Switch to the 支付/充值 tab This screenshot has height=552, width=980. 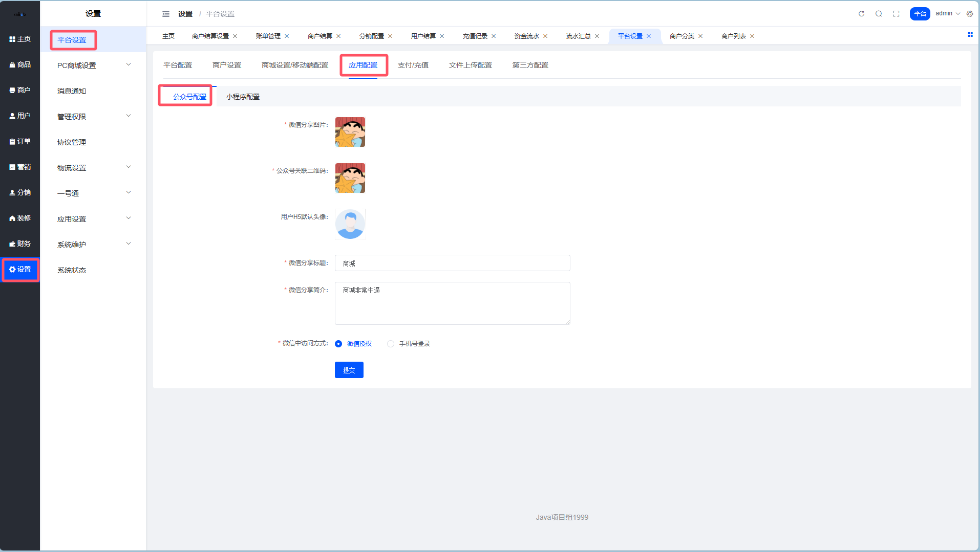tap(413, 65)
